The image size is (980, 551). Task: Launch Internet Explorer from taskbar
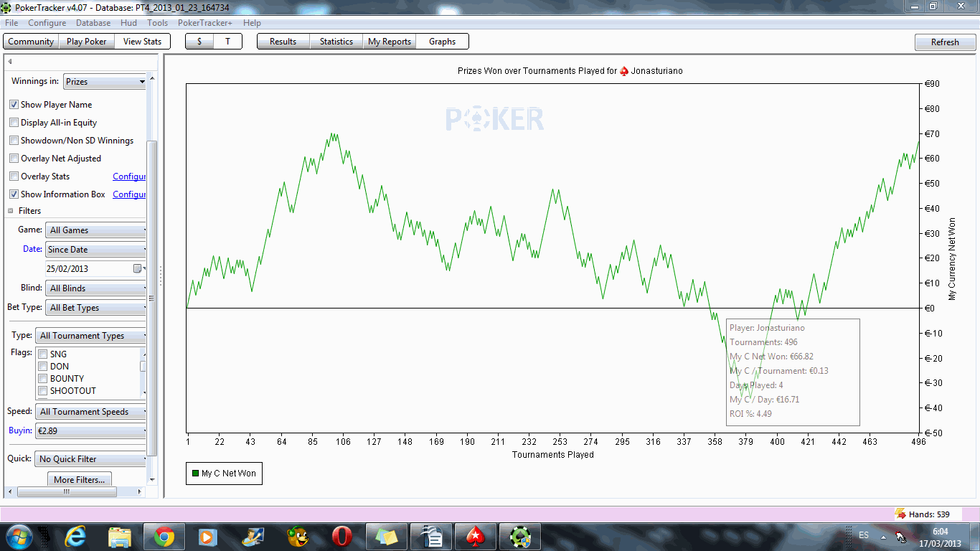coord(75,536)
